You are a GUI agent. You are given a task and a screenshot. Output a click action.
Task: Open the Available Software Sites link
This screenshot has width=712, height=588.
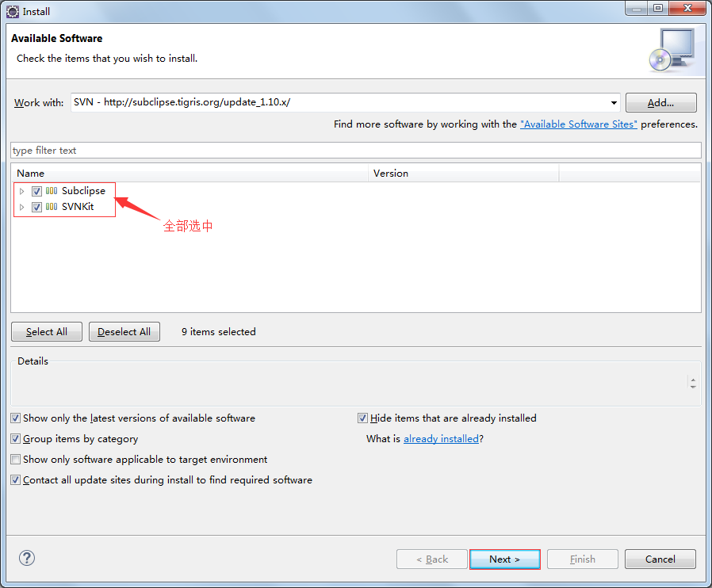coord(579,124)
